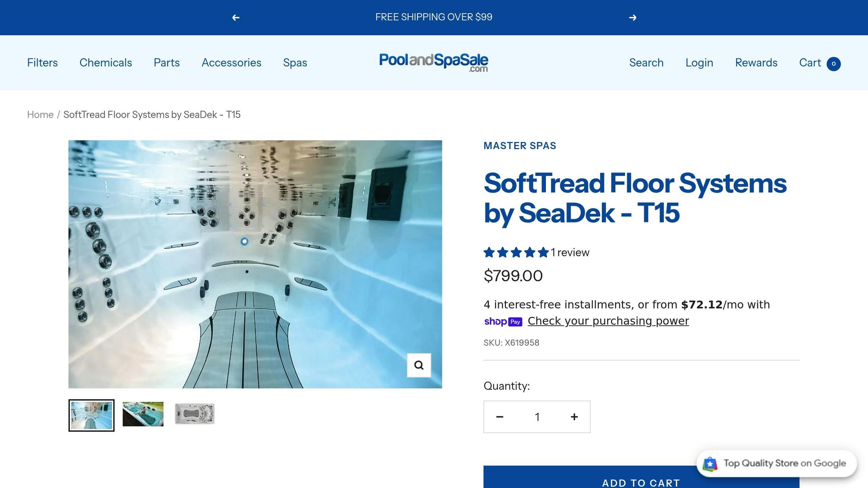Select the underwater floor view thumbnail
Viewport: 868px width, 488px height.
pos(92,414)
